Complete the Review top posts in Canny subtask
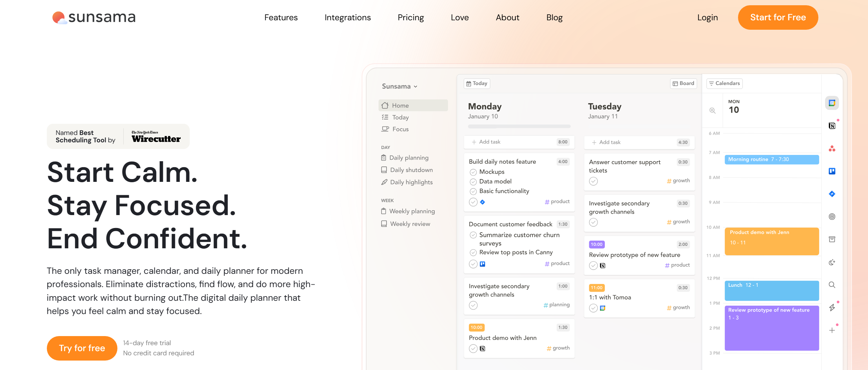Viewport: 868px width, 370px height. coord(473,252)
